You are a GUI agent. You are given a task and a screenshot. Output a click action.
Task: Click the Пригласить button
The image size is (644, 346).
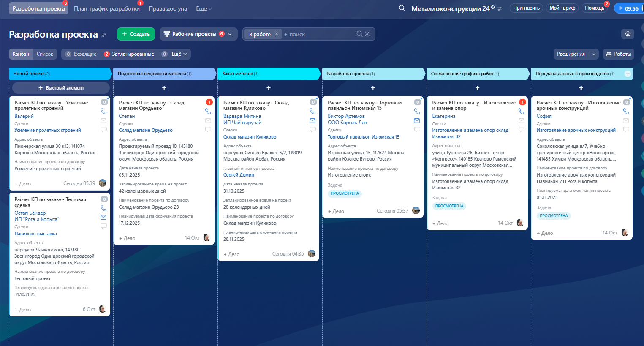pyautogui.click(x=526, y=8)
